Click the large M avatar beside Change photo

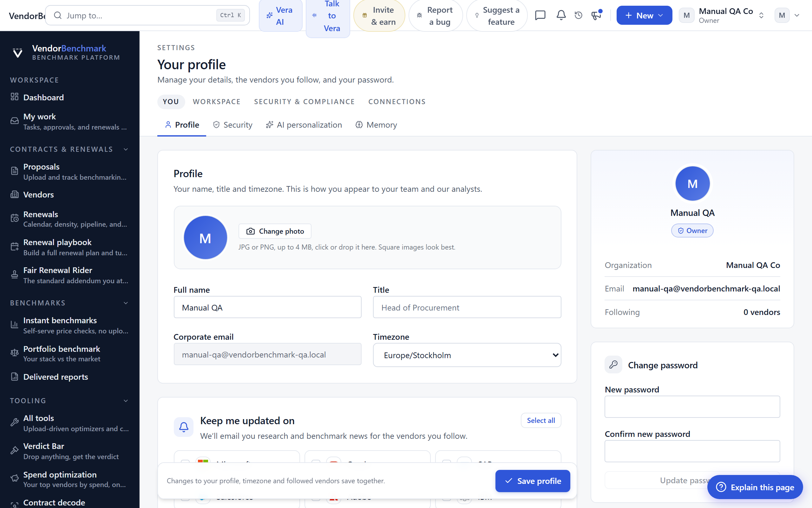pyautogui.click(x=205, y=237)
